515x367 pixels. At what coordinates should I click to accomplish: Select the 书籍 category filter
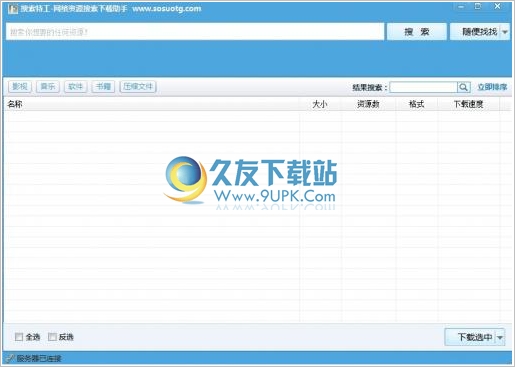click(x=103, y=87)
